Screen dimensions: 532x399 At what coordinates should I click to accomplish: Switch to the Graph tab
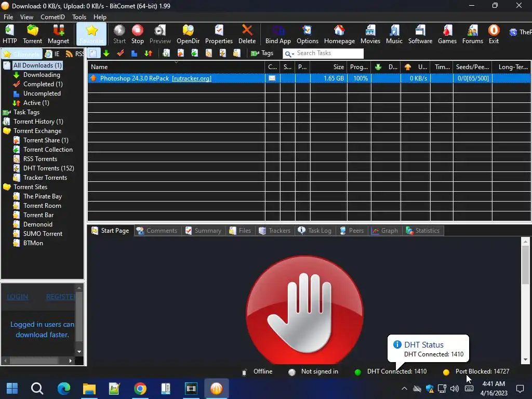[385, 231]
